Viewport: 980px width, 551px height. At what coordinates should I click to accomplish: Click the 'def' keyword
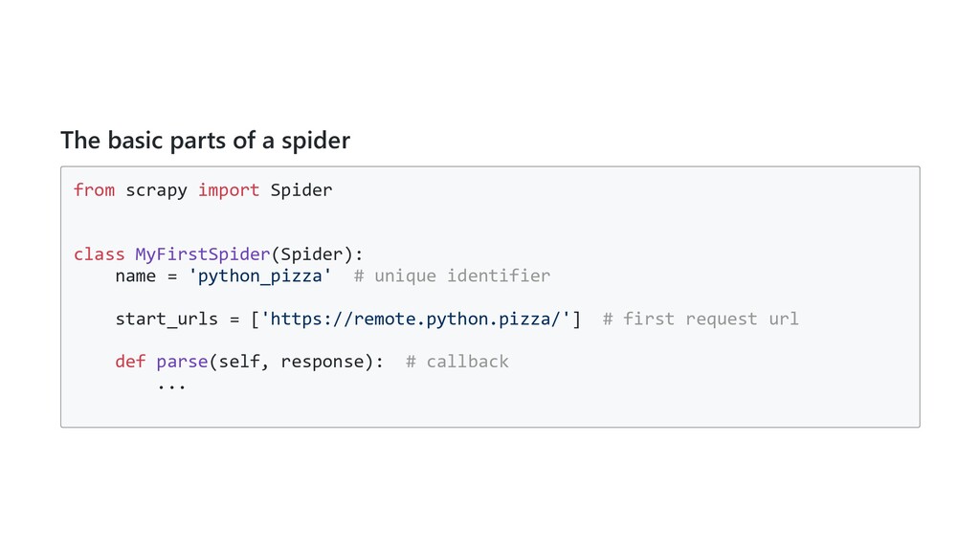click(130, 362)
